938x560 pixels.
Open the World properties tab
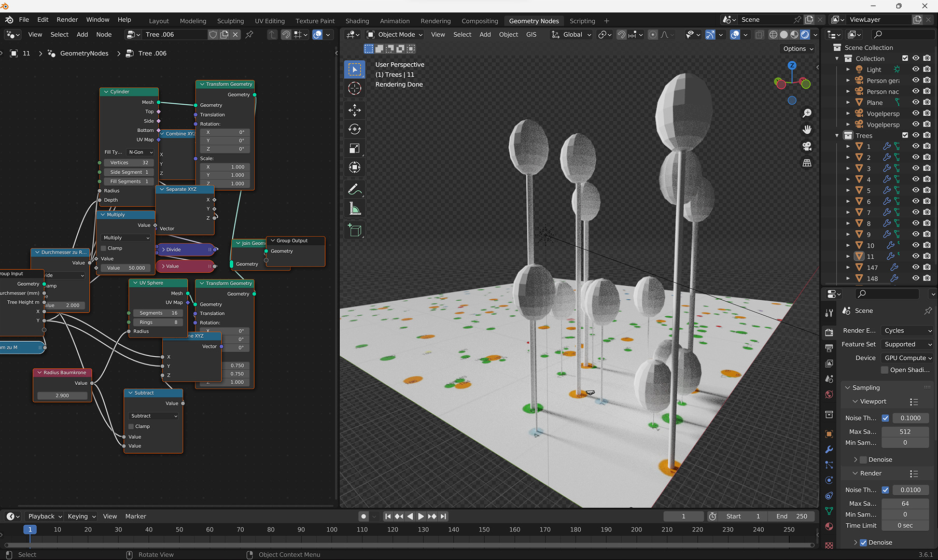(829, 395)
